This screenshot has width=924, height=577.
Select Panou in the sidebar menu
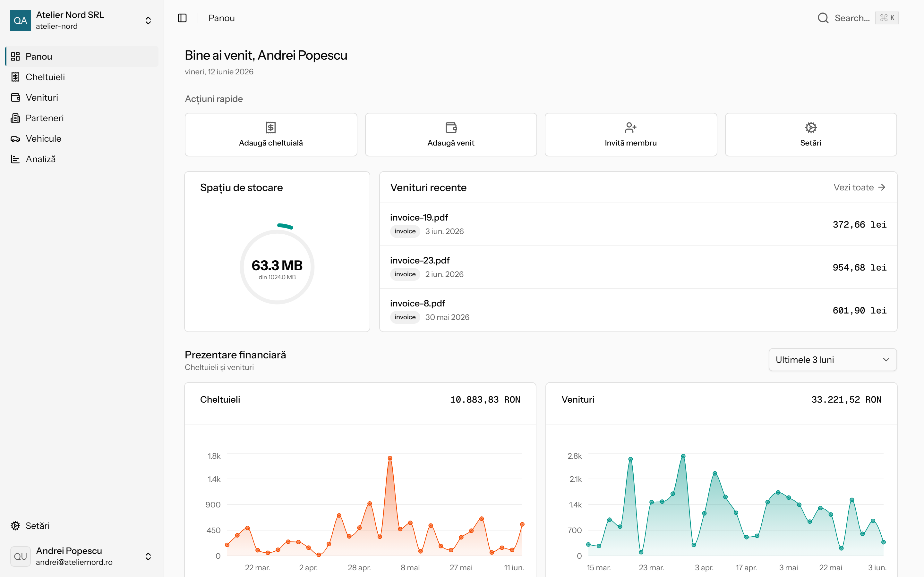click(82, 56)
